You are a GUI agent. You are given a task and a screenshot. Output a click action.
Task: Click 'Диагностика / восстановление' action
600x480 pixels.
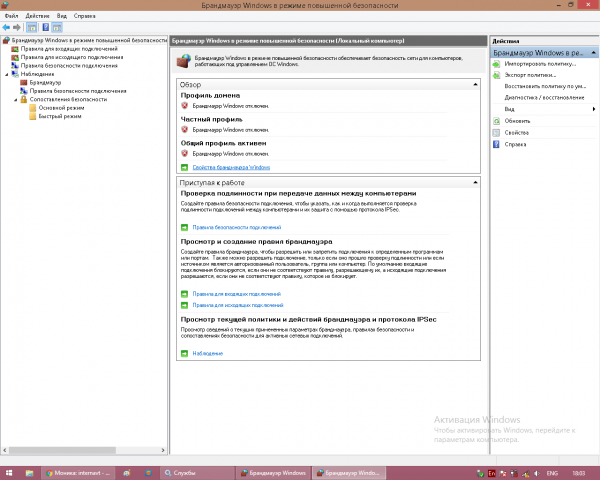point(544,98)
